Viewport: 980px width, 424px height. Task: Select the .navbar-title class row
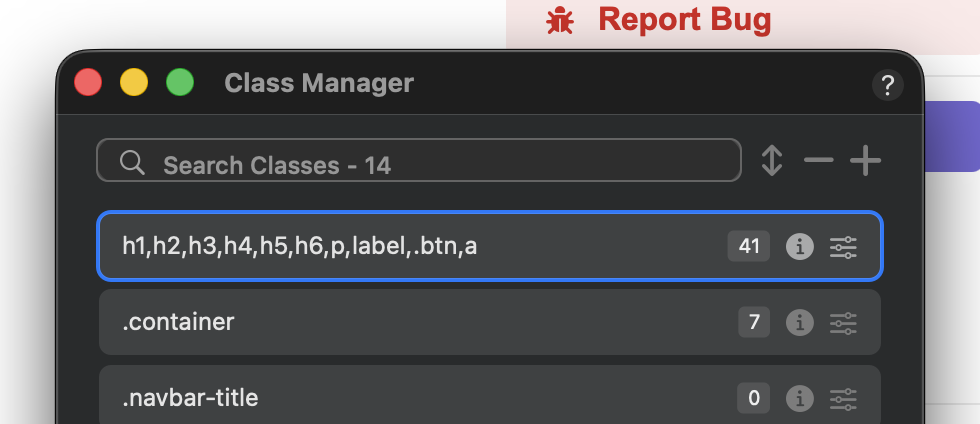click(400, 398)
